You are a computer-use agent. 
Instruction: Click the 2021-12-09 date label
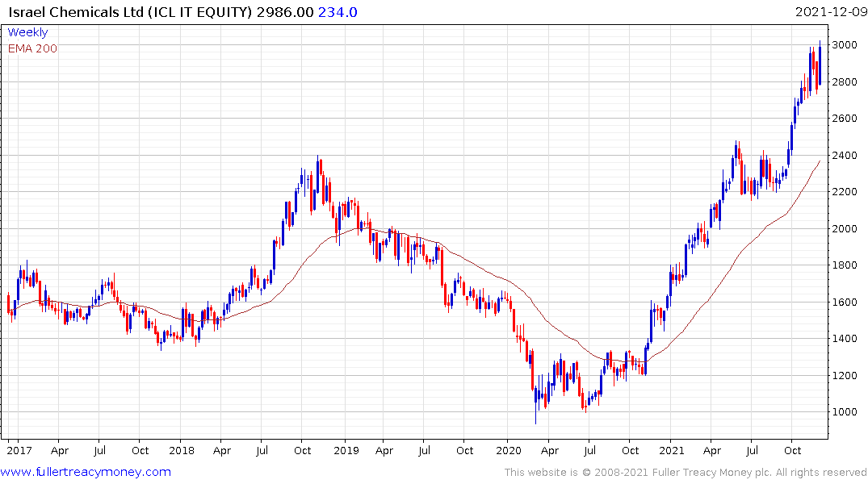[831, 12]
